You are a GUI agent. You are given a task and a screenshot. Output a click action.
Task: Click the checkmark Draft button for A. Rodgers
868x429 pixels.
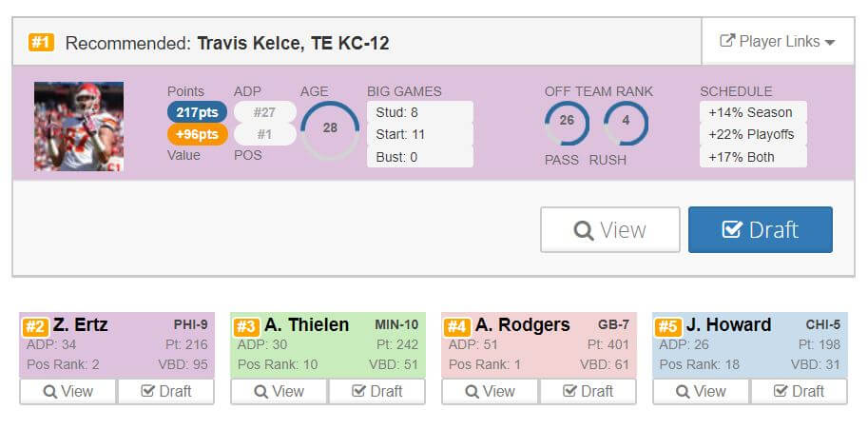point(588,391)
